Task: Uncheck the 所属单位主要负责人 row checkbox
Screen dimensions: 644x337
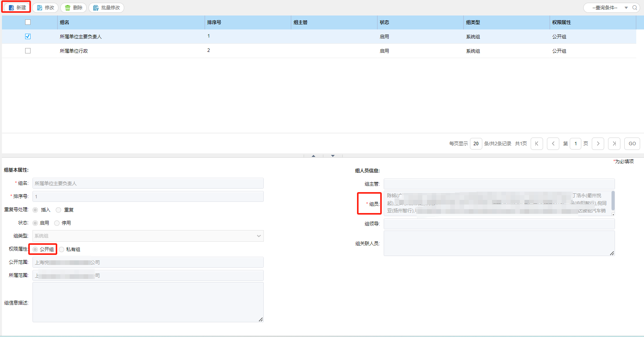Action: tap(28, 36)
